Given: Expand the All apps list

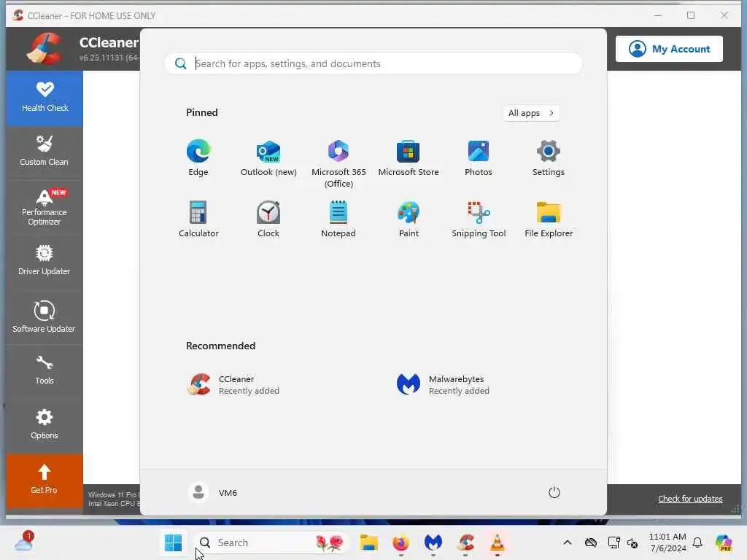Looking at the screenshot, I should coord(531,113).
